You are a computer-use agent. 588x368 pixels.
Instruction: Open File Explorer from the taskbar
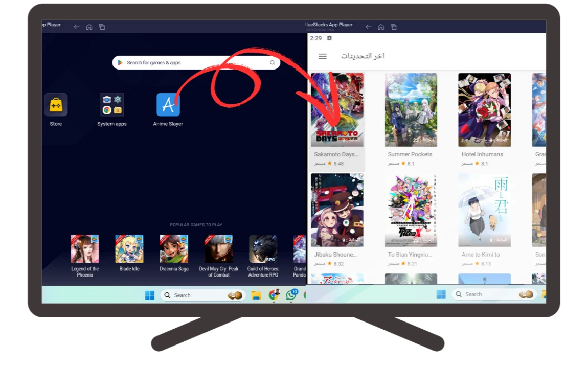pos(256,295)
